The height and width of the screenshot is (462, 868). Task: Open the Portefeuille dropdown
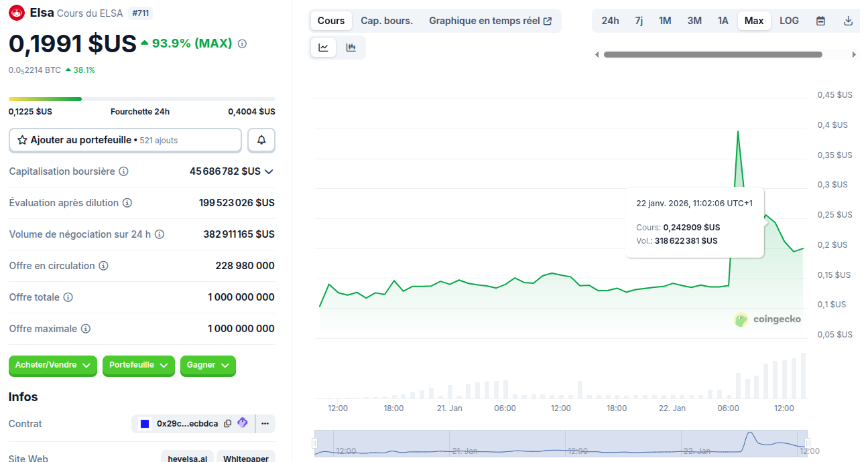[139, 366]
